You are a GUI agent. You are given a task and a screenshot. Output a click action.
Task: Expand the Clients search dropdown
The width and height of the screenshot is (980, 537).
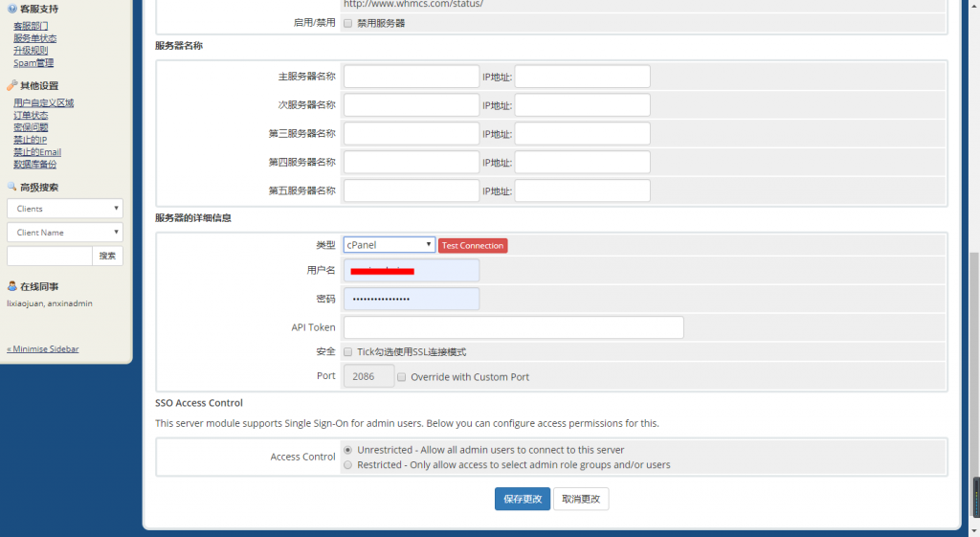65,208
